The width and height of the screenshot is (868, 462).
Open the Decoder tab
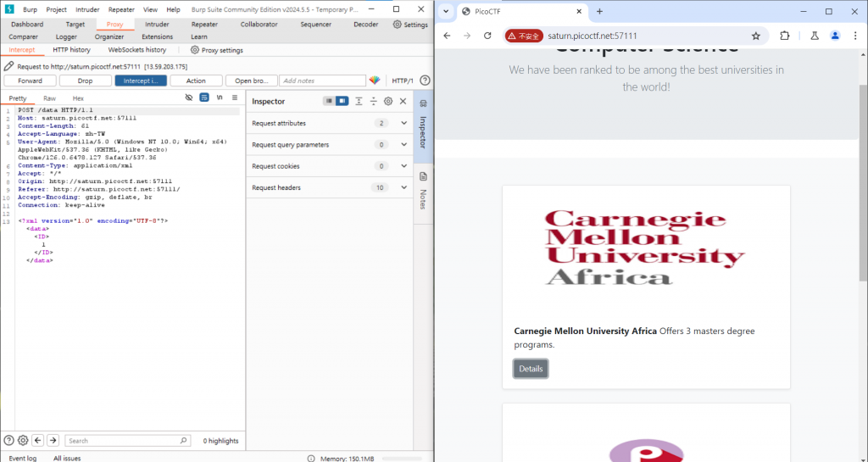[x=366, y=25]
